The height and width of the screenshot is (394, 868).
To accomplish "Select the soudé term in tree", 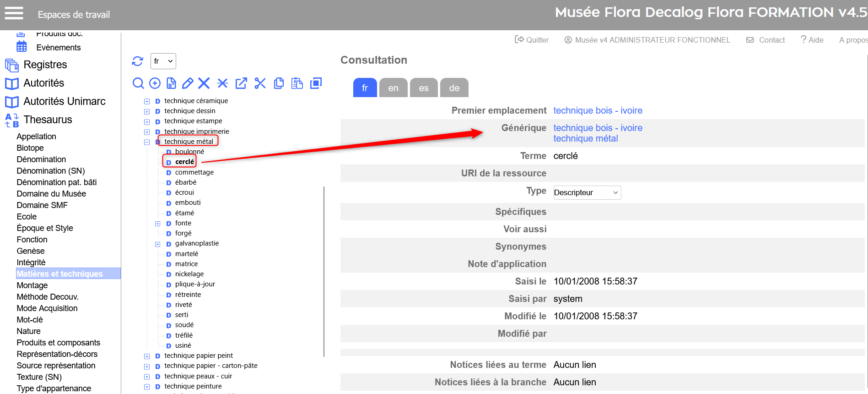I will tap(184, 325).
